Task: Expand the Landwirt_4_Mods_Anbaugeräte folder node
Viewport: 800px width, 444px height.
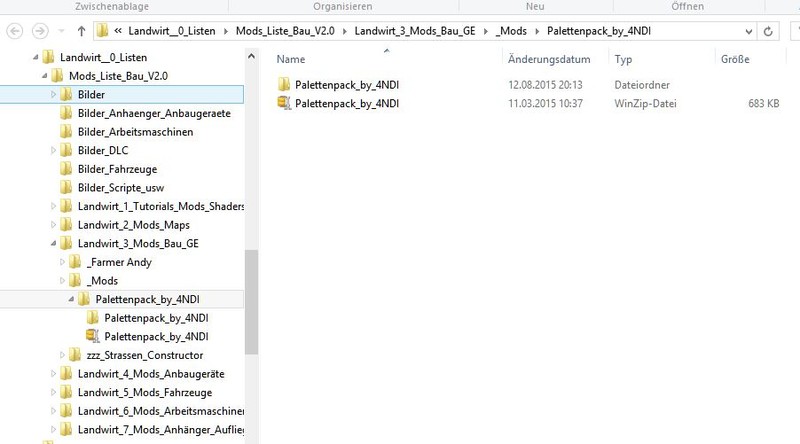Action: pos(52,374)
